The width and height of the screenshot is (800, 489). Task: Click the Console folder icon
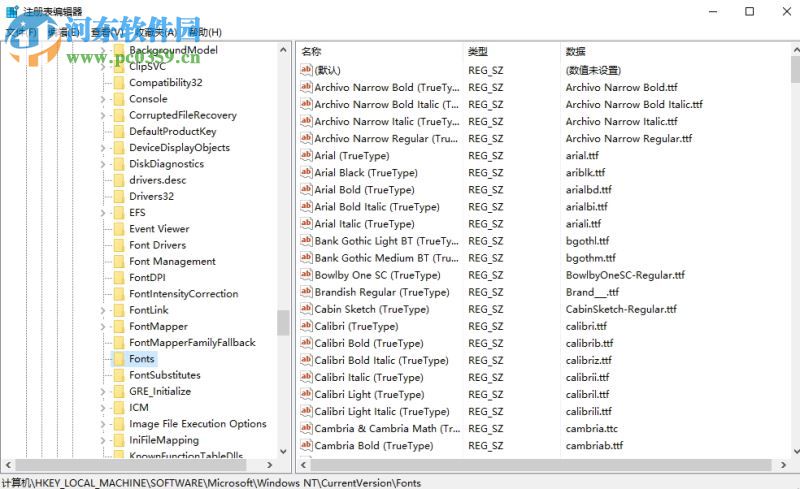pyautogui.click(x=118, y=99)
